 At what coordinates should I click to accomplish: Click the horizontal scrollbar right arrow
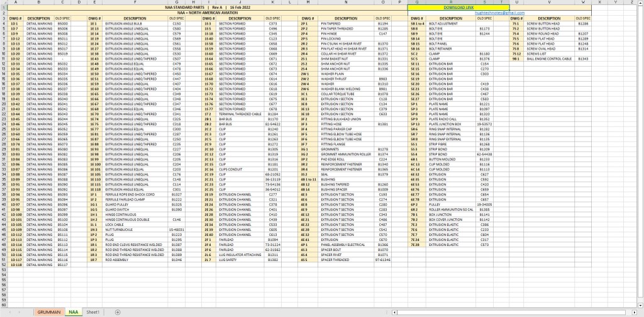[632, 312]
